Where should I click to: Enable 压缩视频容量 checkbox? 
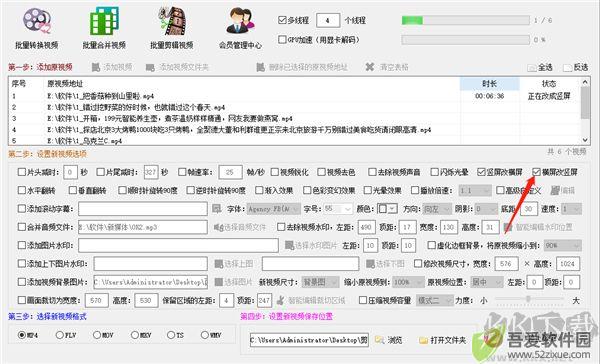363,300
